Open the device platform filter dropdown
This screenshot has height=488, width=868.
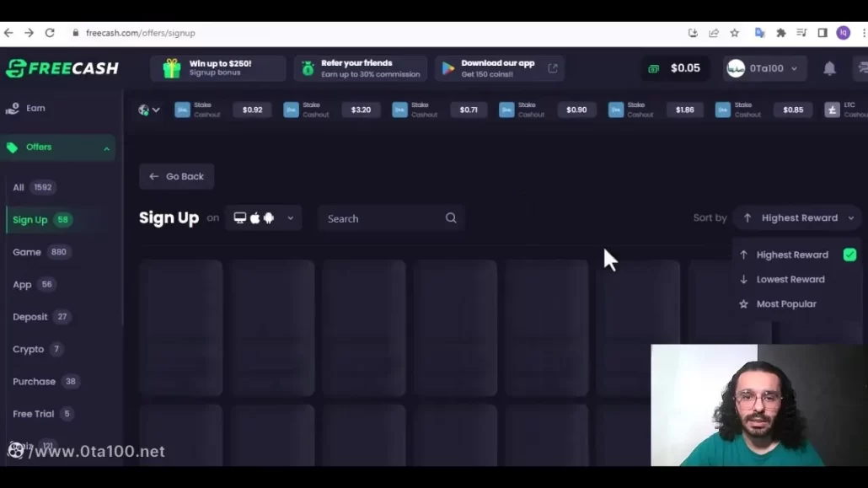264,218
